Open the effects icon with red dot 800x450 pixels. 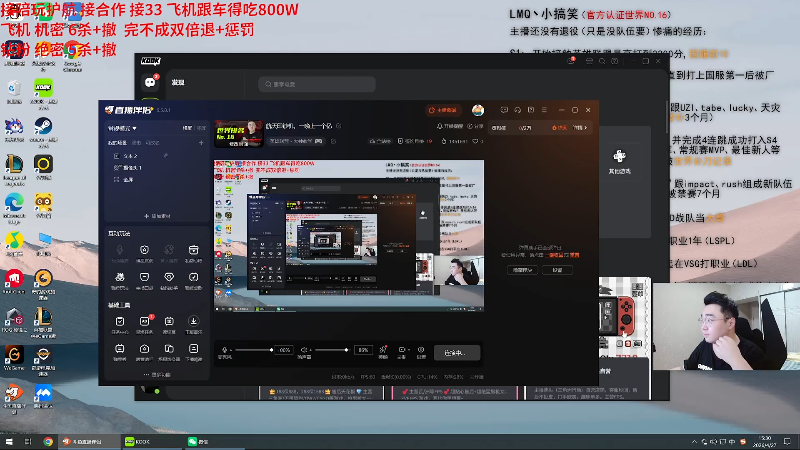(383, 350)
